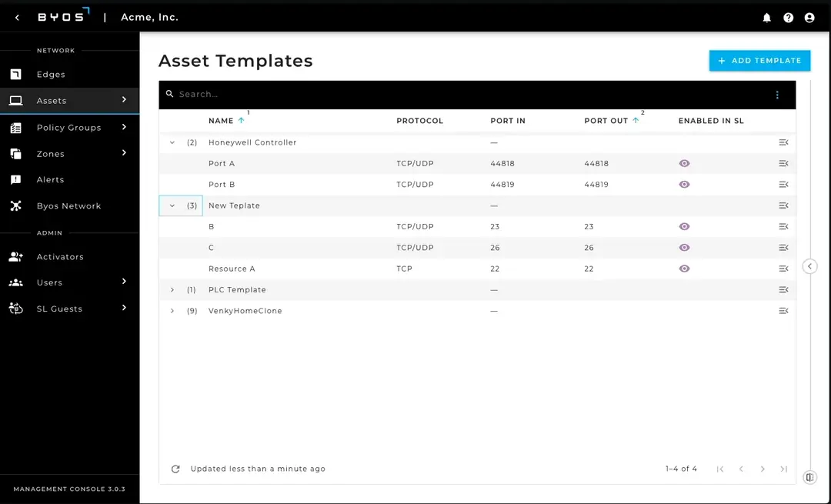The height and width of the screenshot is (504, 831).
Task: Sort by the Port In column header
Action: click(x=508, y=121)
